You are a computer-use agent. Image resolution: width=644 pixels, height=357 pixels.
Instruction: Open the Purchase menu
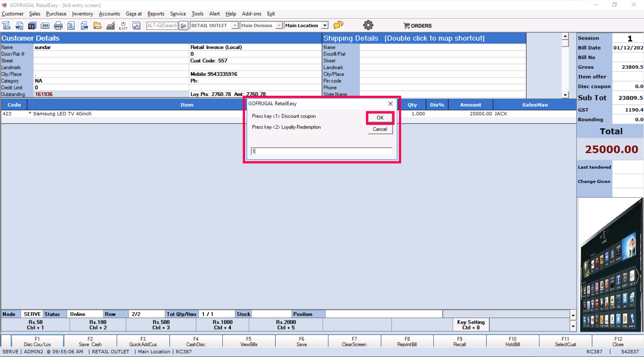pyautogui.click(x=56, y=14)
